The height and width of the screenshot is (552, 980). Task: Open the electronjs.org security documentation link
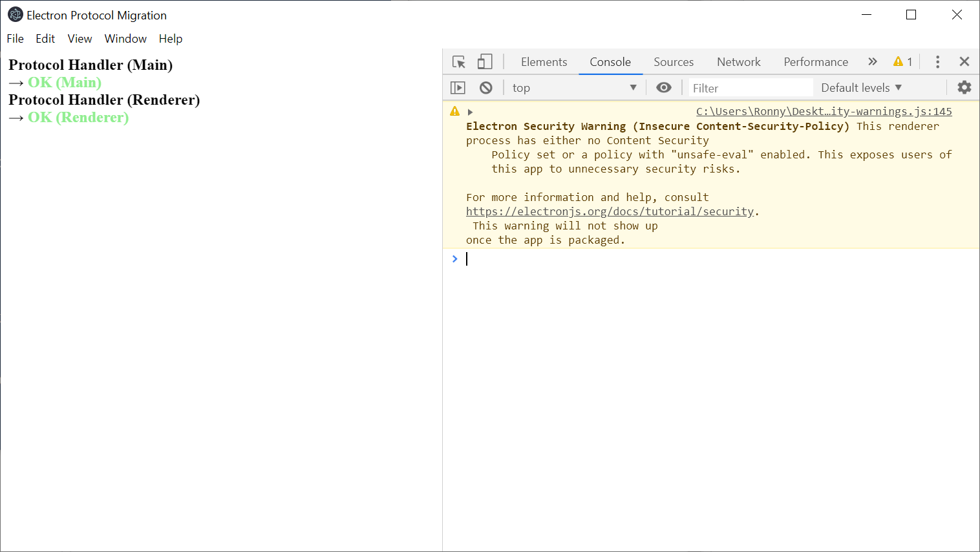point(610,211)
